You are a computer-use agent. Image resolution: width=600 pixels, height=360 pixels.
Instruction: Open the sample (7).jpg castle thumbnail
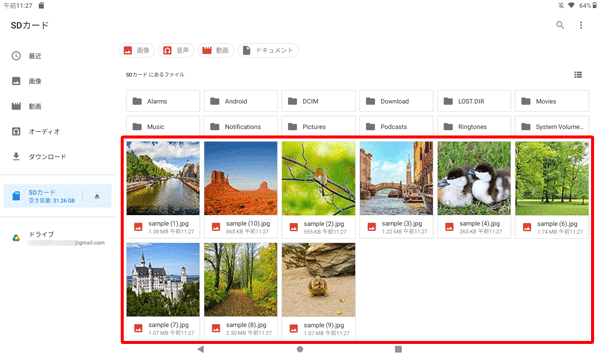tap(163, 280)
